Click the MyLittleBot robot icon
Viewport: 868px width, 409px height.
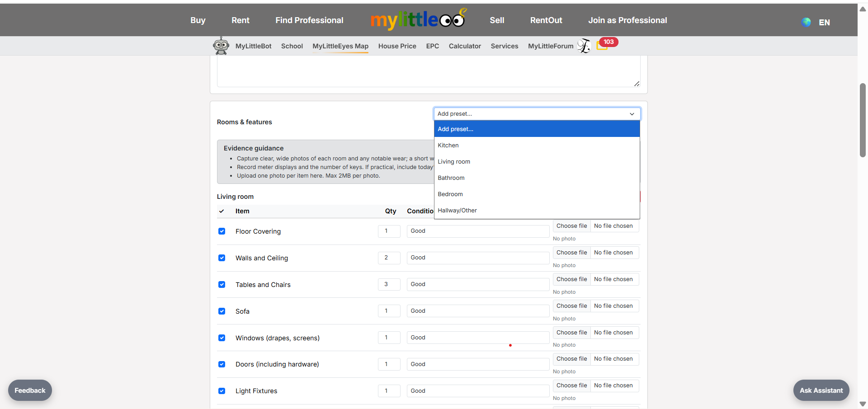[x=221, y=46]
